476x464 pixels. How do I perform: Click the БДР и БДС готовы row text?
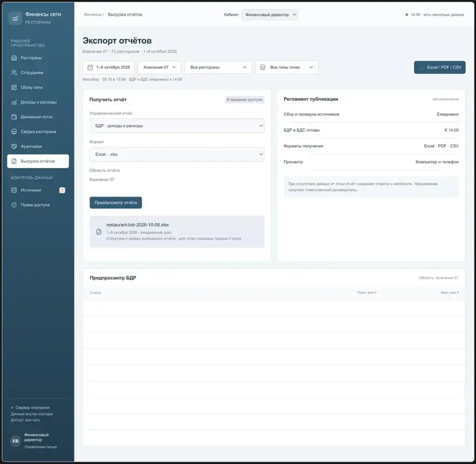coord(301,130)
